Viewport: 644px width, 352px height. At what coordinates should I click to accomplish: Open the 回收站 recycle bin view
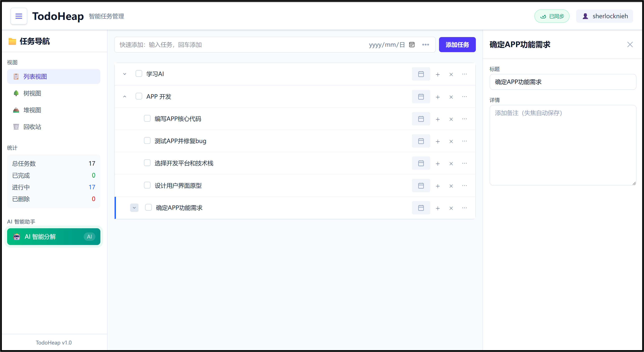(x=32, y=126)
